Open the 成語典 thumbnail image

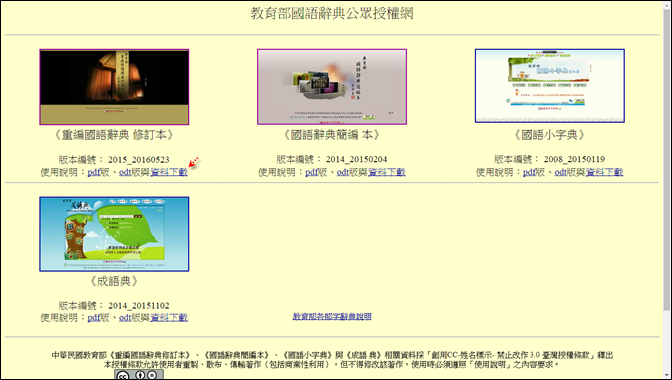coord(114,234)
